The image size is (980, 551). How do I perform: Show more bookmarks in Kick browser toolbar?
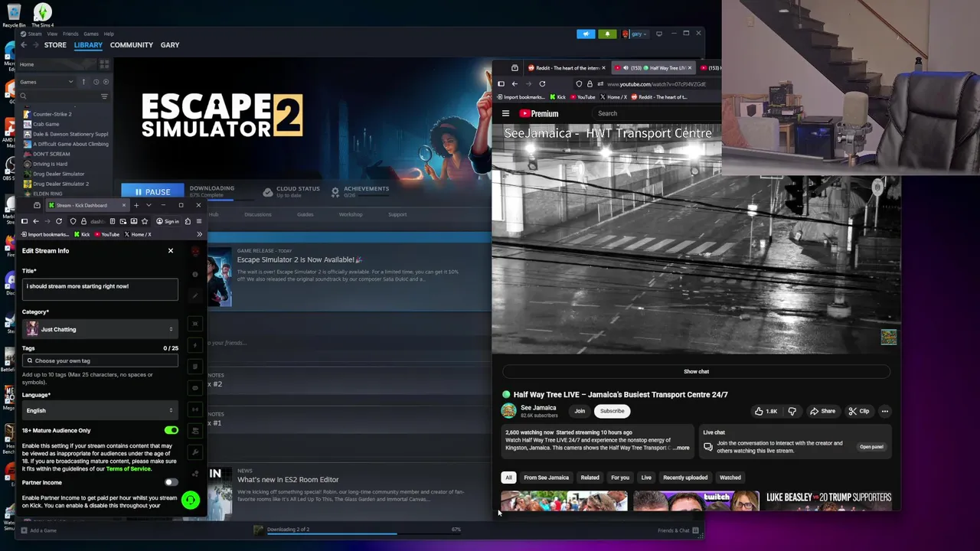pyautogui.click(x=199, y=234)
